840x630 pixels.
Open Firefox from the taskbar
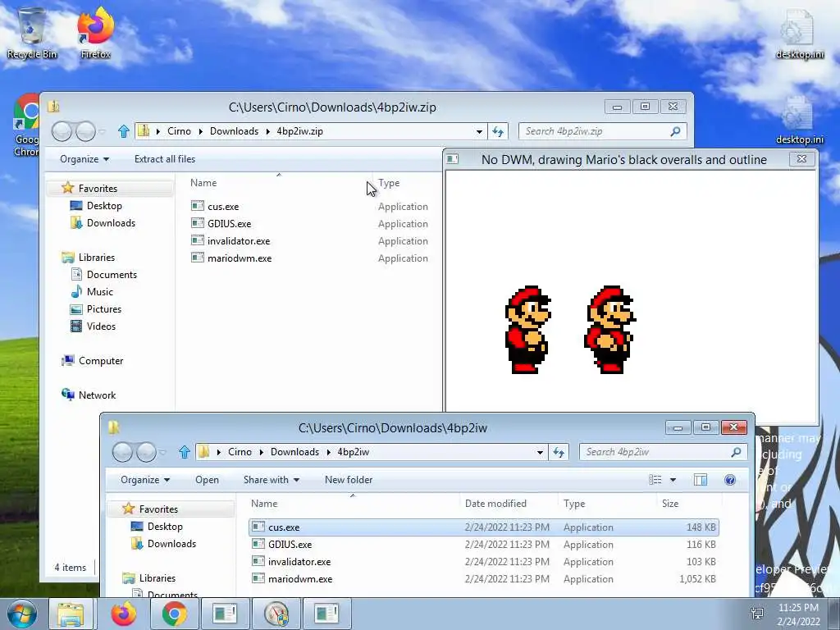pyautogui.click(x=124, y=614)
